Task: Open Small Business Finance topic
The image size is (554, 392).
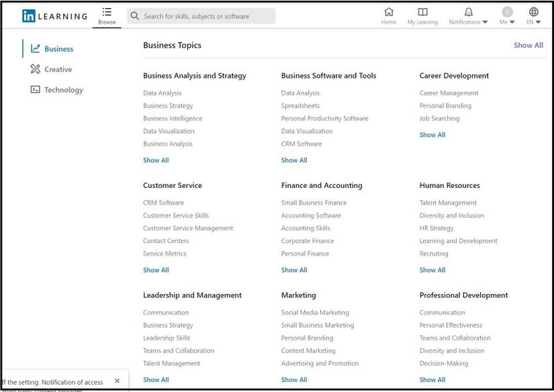Action: pos(314,203)
